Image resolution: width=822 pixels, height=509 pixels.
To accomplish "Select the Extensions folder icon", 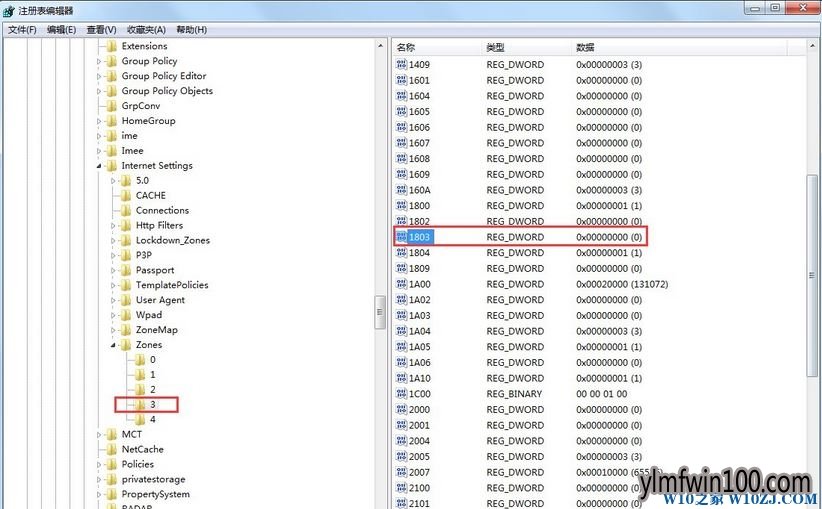I will point(111,46).
